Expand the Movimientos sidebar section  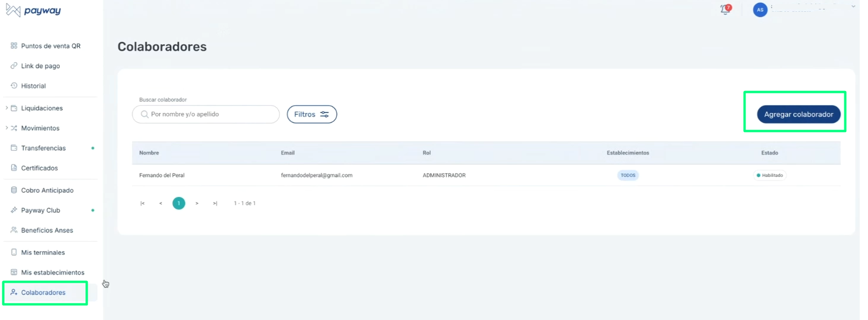[7, 128]
